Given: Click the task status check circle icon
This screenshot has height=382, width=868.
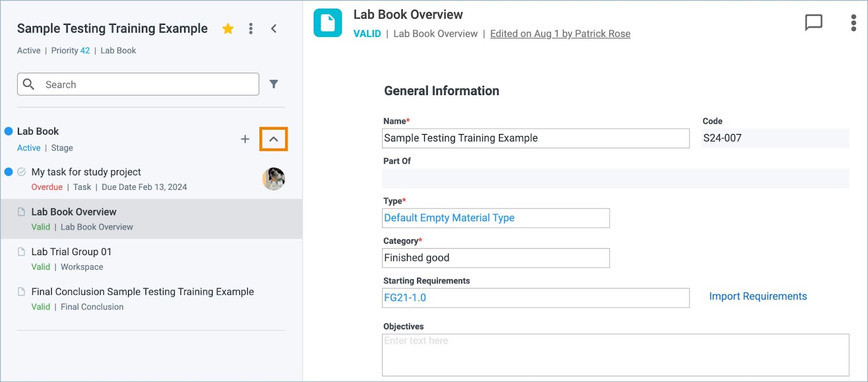Looking at the screenshot, I should [22, 172].
